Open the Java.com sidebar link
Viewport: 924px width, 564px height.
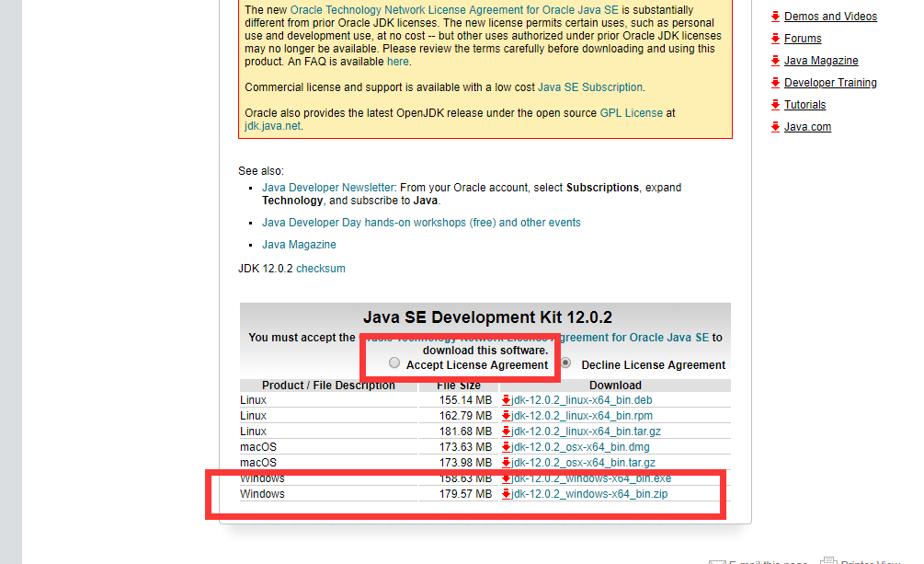(x=807, y=127)
